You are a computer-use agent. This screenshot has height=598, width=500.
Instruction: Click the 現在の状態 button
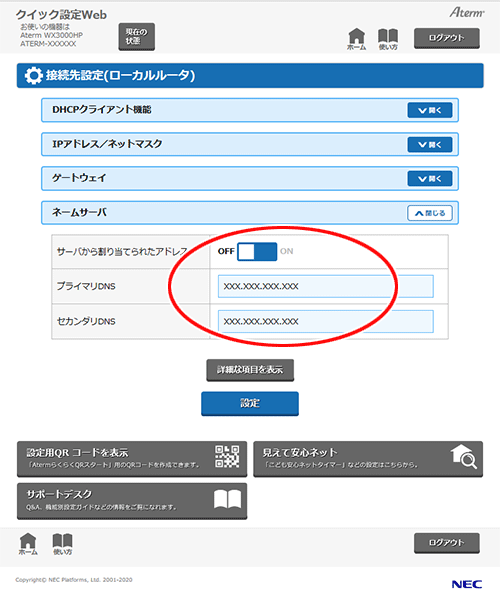pyautogui.click(x=137, y=37)
